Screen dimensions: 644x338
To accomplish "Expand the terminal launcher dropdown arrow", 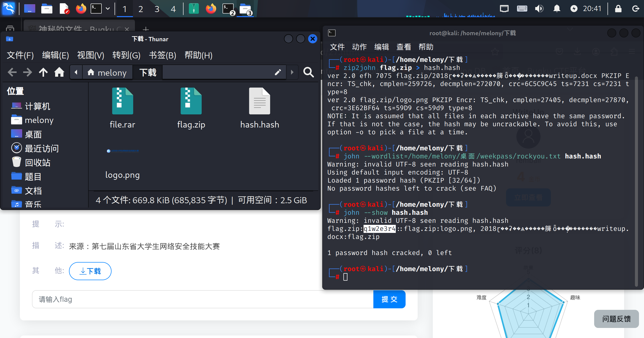I will (x=108, y=9).
